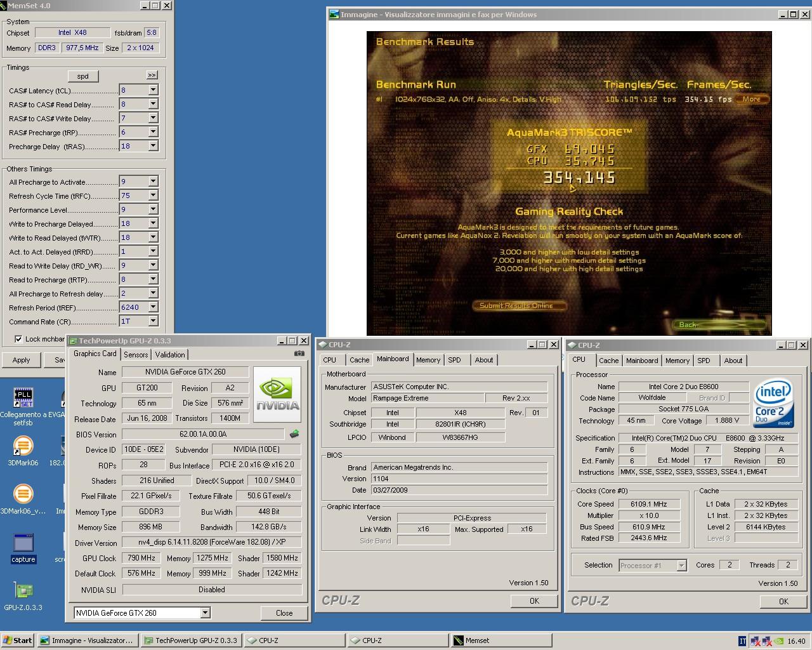This screenshot has width=812, height=650.
Task: Open the CAS# Latency (tCL) dropdown
Action: coord(153,90)
